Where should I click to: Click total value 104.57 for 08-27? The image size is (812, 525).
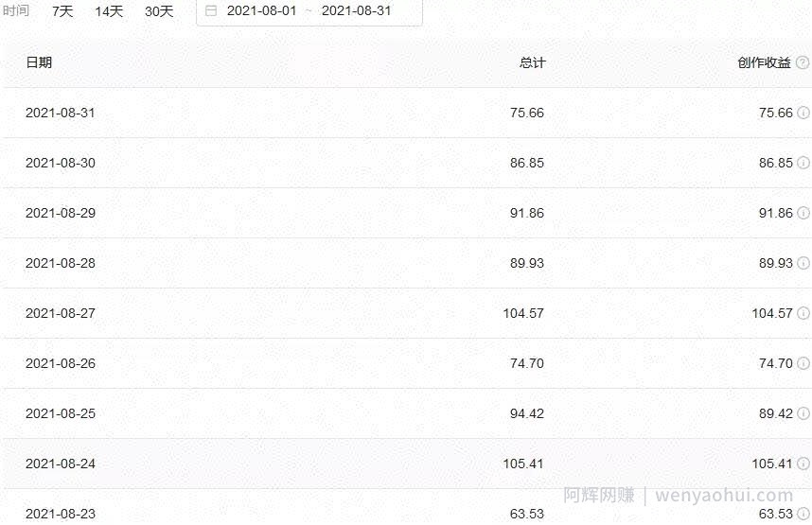(523, 313)
